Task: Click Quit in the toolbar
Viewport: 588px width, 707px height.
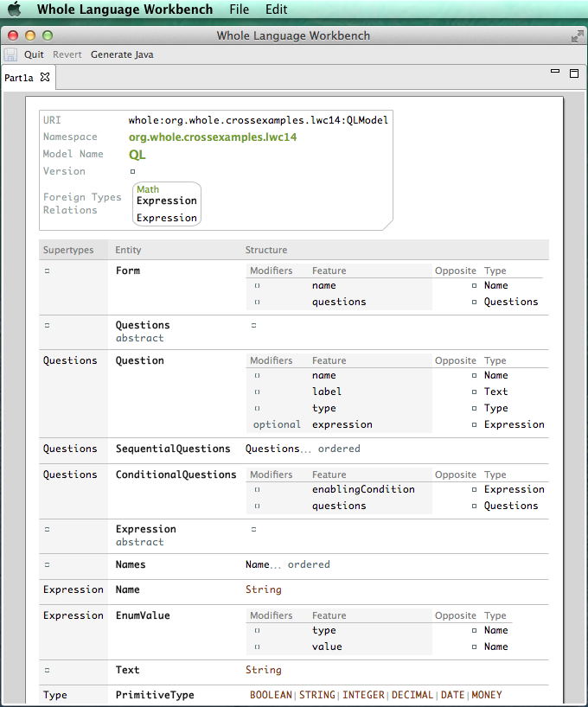Action: click(34, 54)
